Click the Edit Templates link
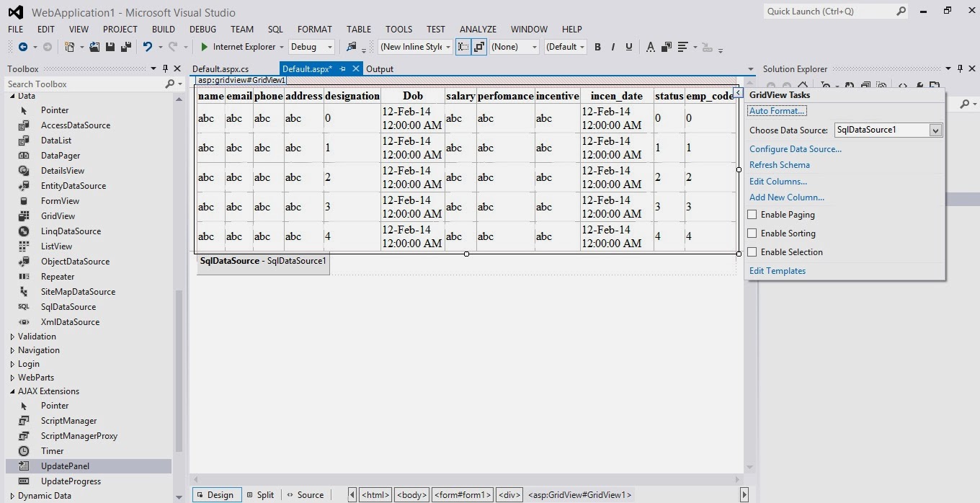Screen dimensions: 980x503 click(x=778, y=271)
